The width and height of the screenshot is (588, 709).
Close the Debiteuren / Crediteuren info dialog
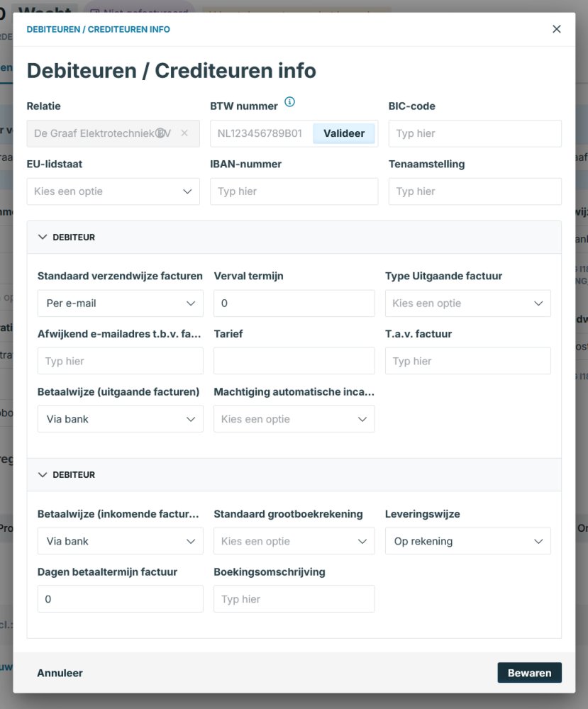[557, 29]
